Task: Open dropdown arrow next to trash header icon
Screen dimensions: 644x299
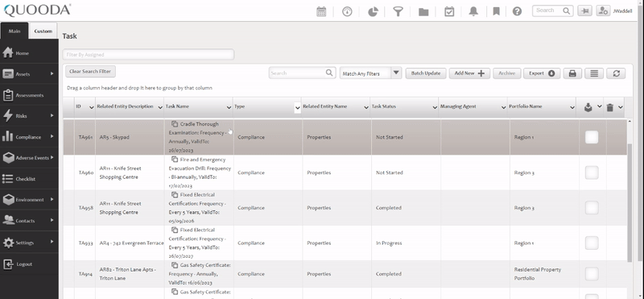Action: coord(620,107)
